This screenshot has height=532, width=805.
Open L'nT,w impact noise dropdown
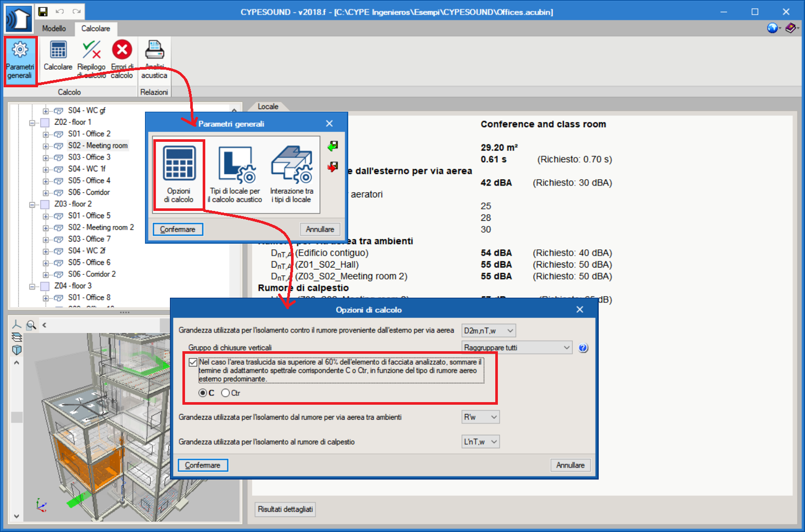point(481,442)
